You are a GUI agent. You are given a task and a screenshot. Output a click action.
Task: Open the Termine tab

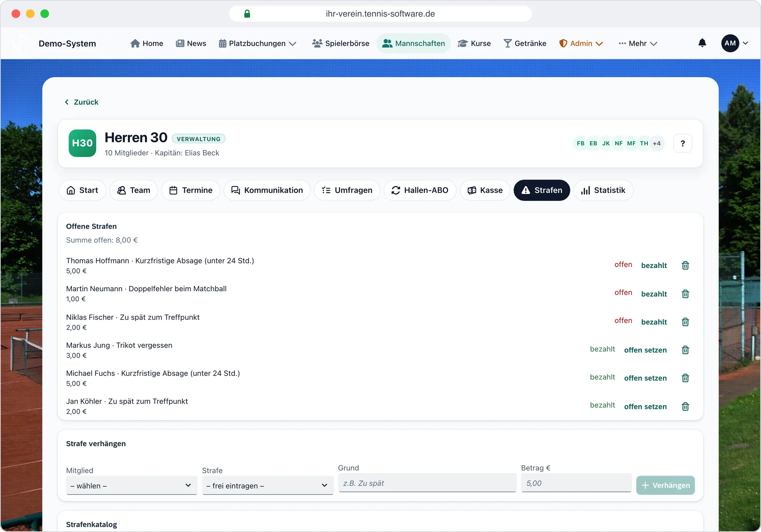point(191,190)
